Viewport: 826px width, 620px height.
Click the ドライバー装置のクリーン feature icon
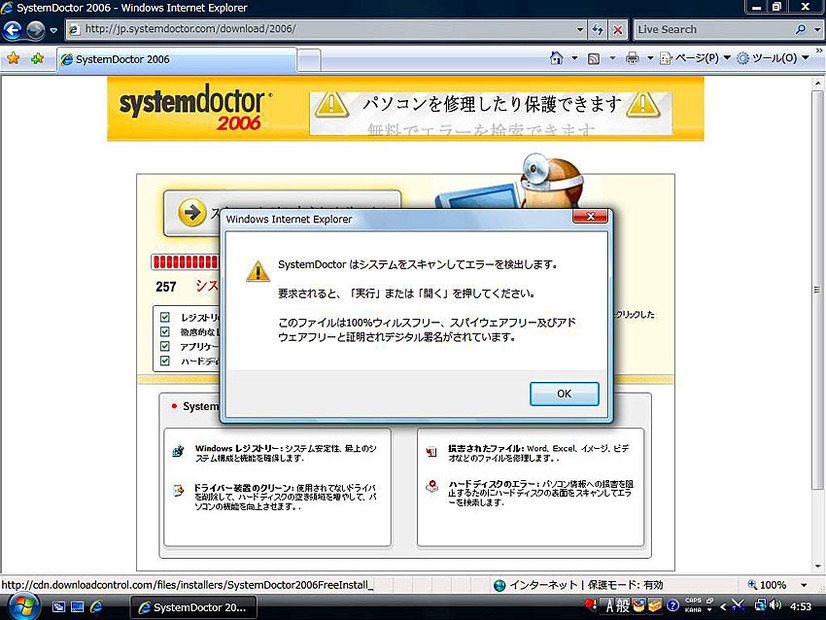179,490
